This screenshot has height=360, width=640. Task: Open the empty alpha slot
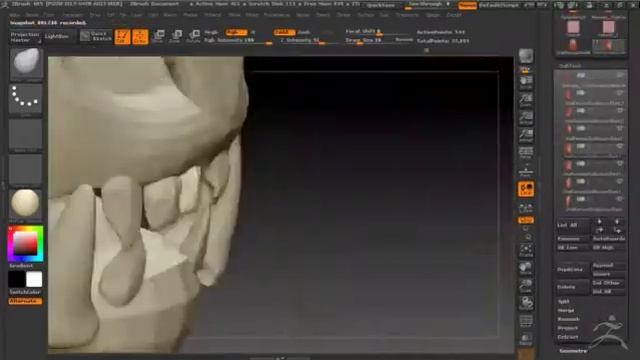[25, 135]
